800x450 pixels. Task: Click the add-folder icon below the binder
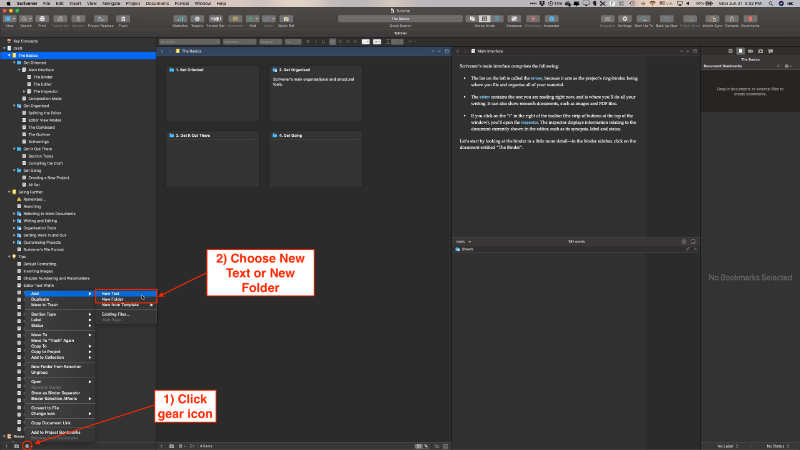[x=16, y=445]
